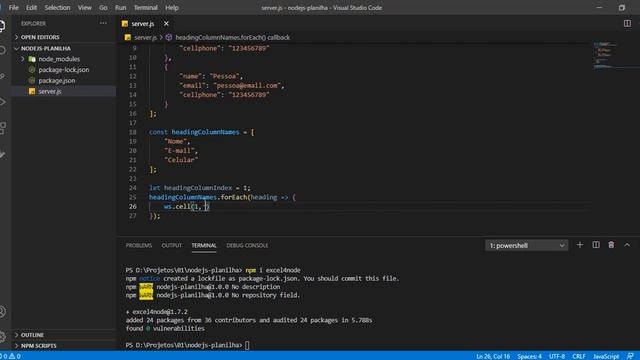Change the JavaScript language mode
The width and height of the screenshot is (640, 360).
[x=606, y=356]
